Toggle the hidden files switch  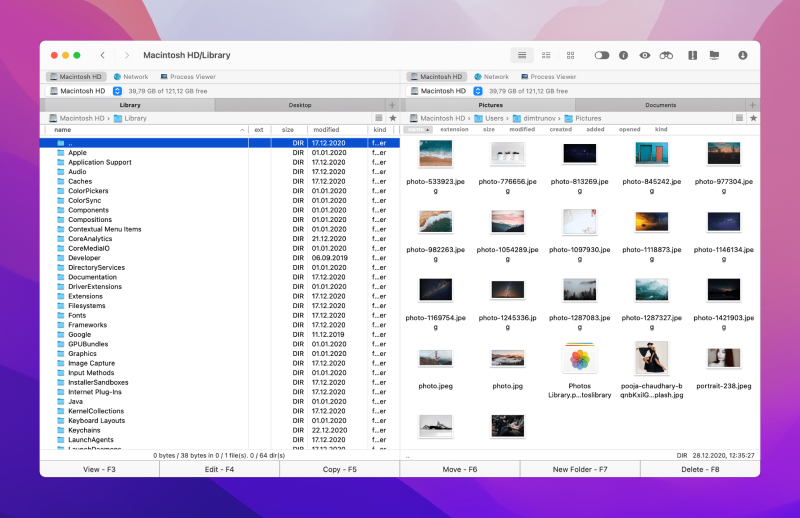click(x=602, y=55)
